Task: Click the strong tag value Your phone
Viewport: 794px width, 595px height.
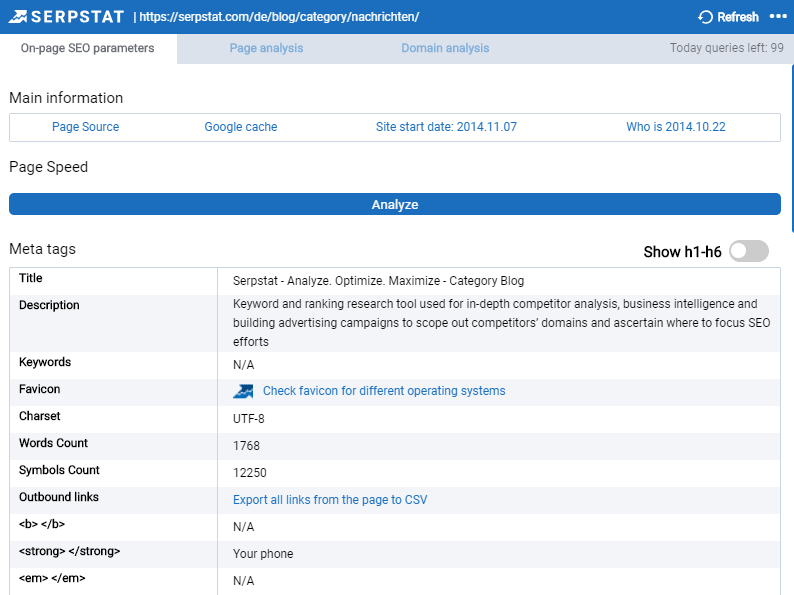Action: pos(263,553)
